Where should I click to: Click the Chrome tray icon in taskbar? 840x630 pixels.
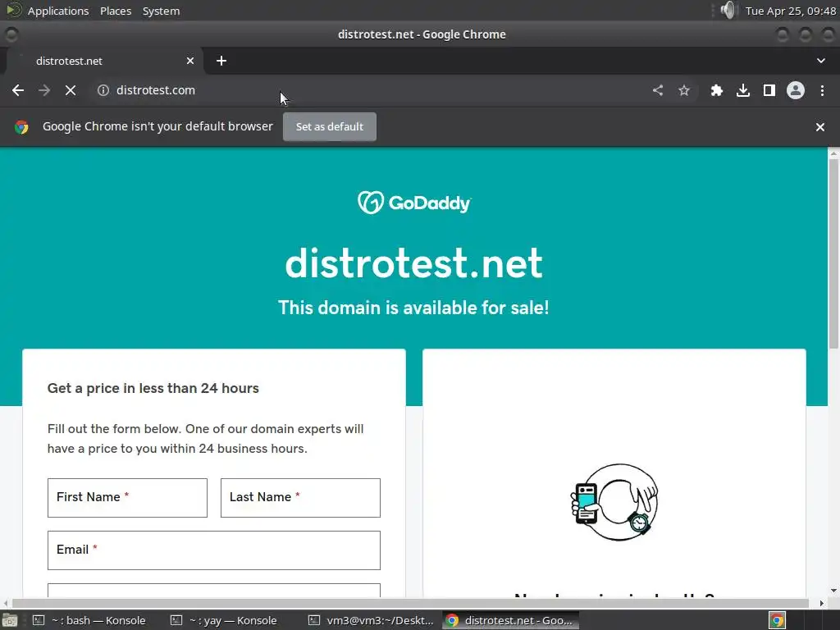(778, 620)
